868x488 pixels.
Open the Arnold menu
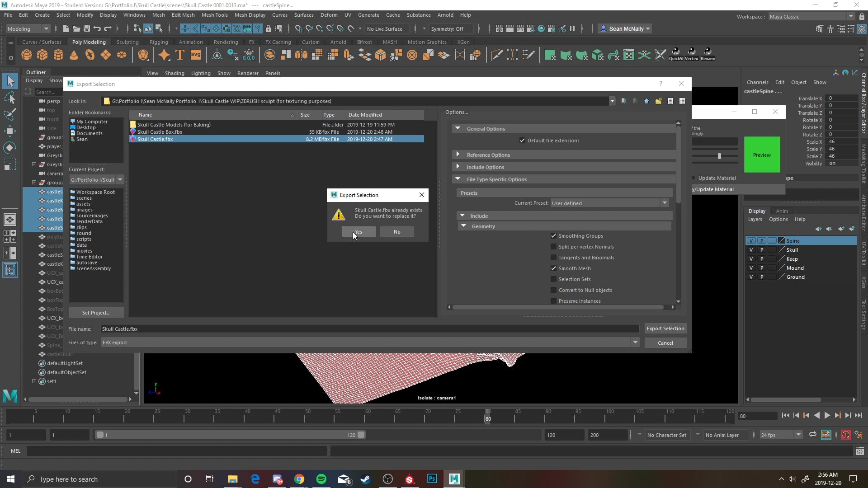pyautogui.click(x=445, y=15)
